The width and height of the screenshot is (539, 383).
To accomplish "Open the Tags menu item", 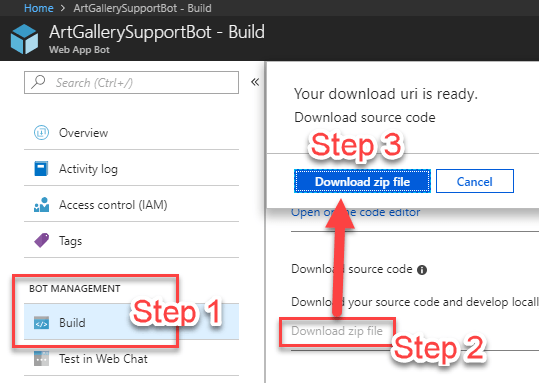I will point(131,241).
